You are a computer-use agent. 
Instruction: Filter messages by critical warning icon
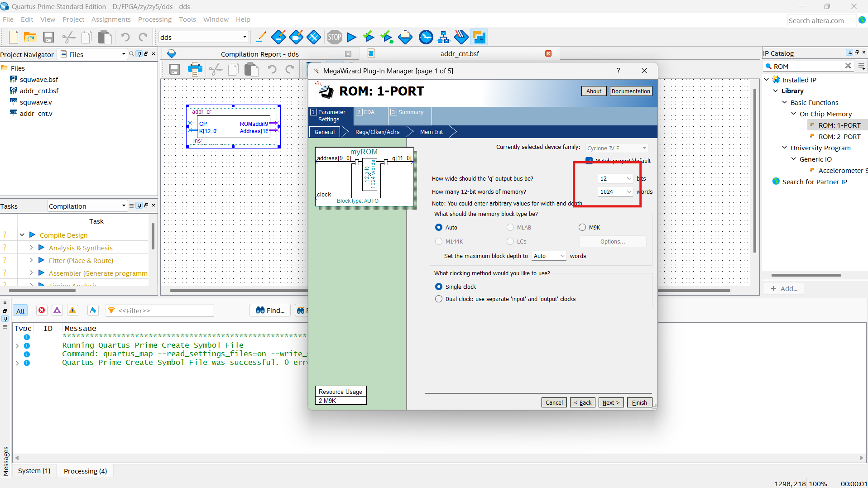57,310
